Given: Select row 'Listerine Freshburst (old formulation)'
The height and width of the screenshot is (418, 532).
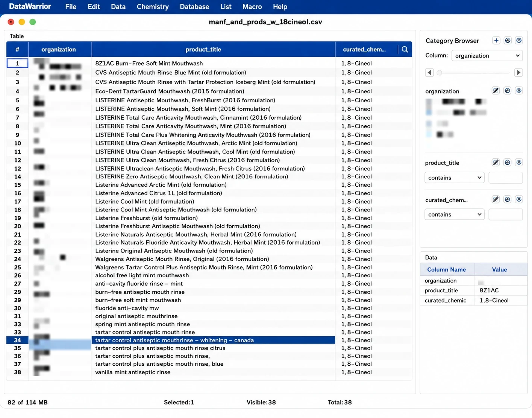Looking at the screenshot, I should tap(209, 218).
